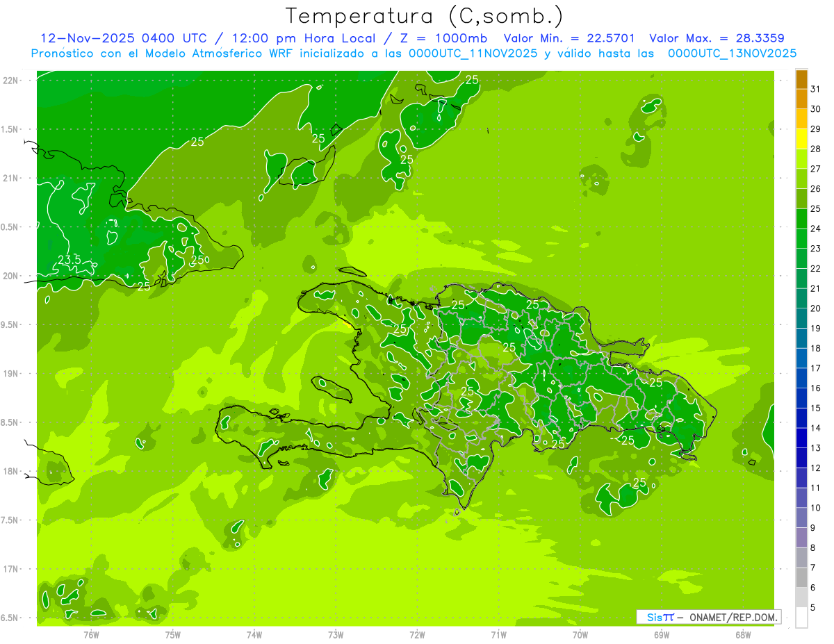
Task: Click the '31' colorbar scale label
Action: point(816,89)
